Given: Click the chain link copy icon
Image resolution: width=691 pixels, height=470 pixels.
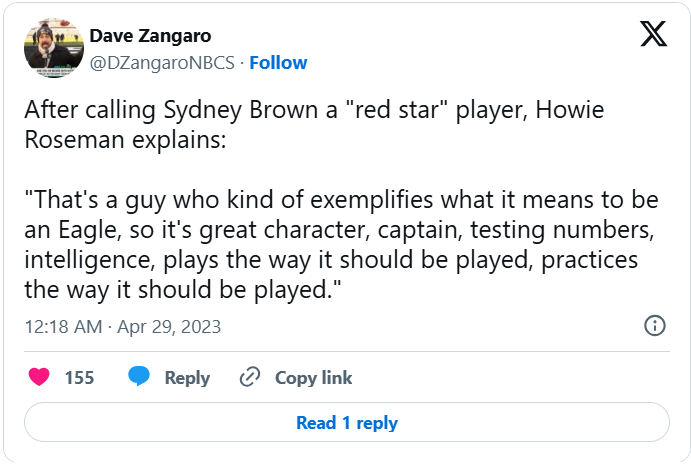Looking at the screenshot, I should click(250, 377).
